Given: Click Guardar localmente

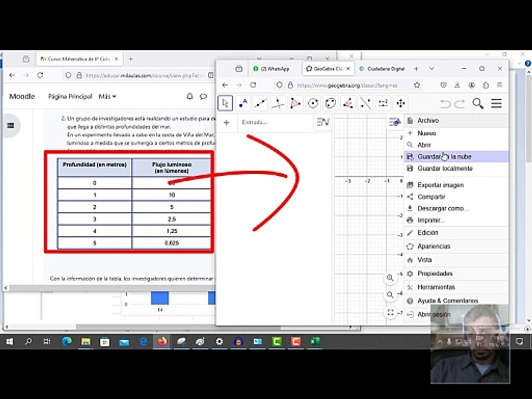Looking at the screenshot, I should 456,168.
